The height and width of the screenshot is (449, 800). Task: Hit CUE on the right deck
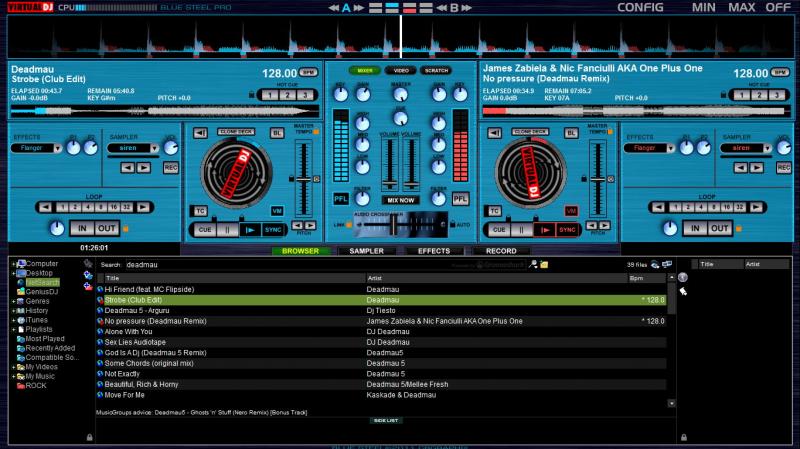click(x=499, y=230)
